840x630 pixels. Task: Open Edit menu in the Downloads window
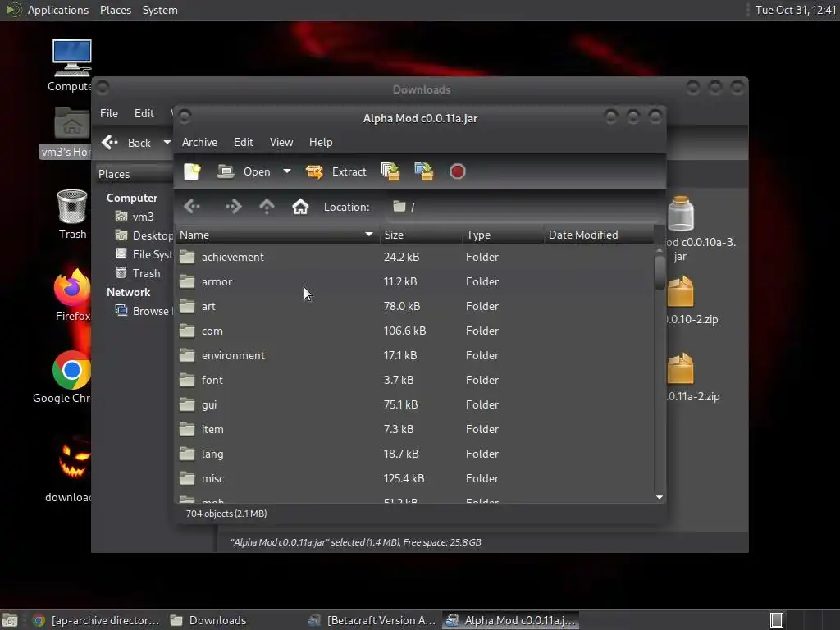(x=144, y=113)
